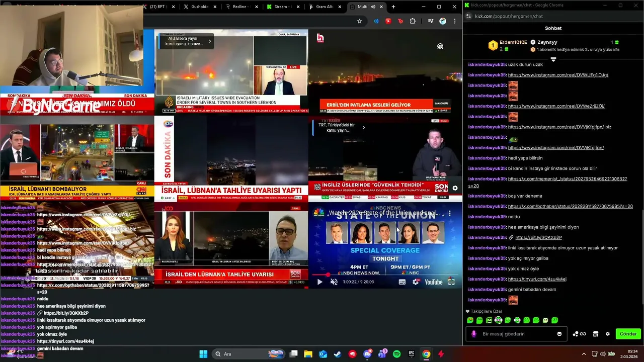
Task: Open the channel points infinity icon
Action: [580, 334]
